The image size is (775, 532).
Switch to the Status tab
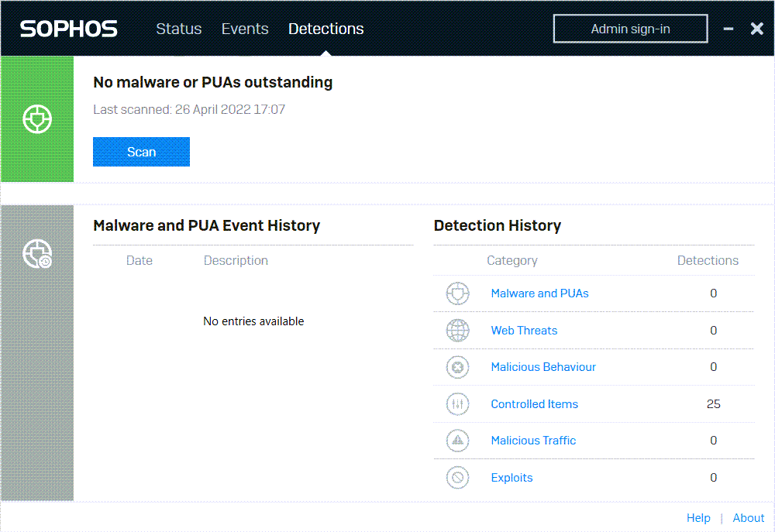pyautogui.click(x=178, y=29)
